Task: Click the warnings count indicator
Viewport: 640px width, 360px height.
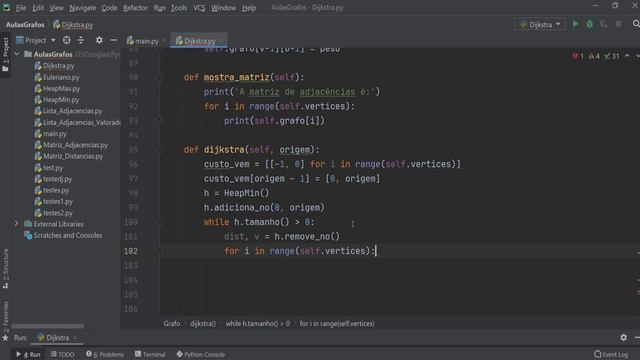Action: pyautogui.click(x=594, y=56)
